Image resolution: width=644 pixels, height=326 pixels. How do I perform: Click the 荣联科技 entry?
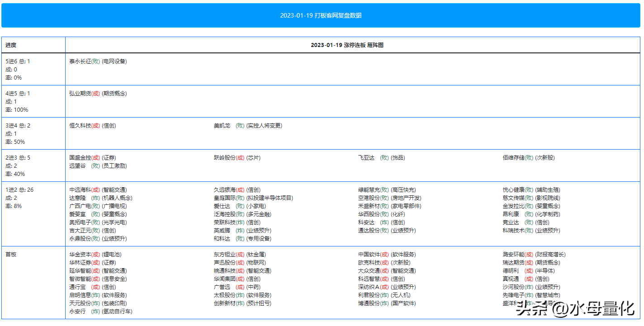[225, 222]
